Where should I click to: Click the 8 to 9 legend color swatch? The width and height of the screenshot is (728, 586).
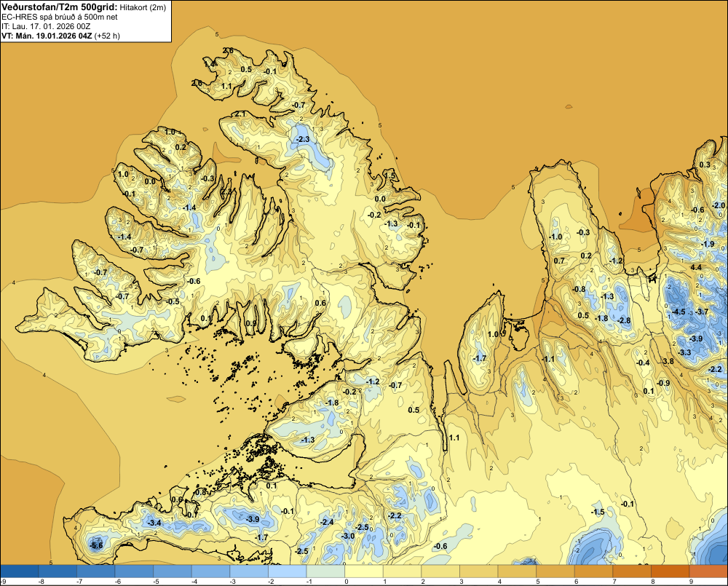[x=670, y=571]
